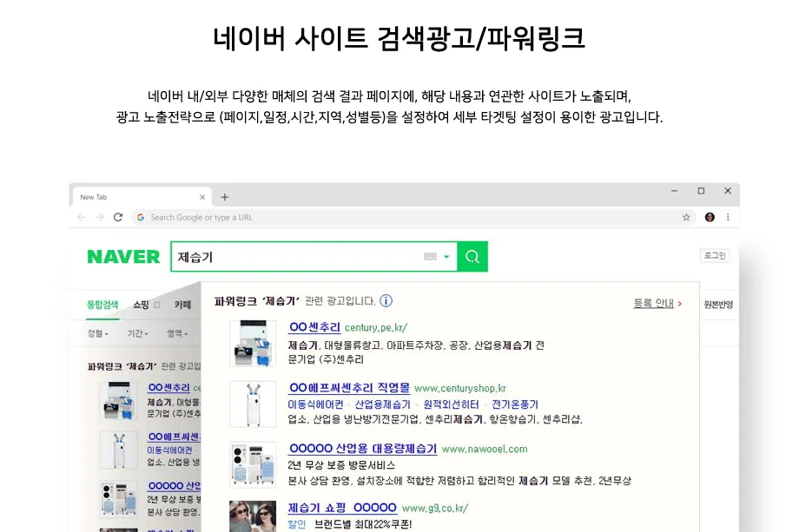Click the info icon beside 관련 광고입니다
The image size is (799, 532).
tap(386, 301)
